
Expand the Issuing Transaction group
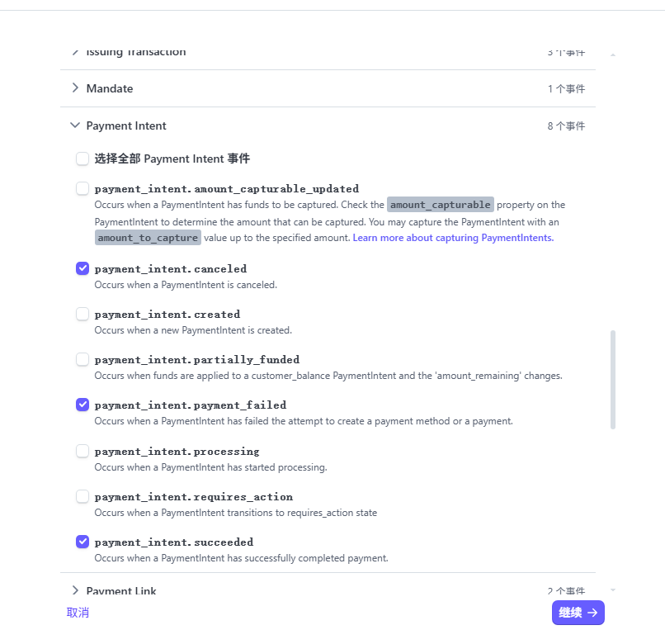[x=75, y=52]
